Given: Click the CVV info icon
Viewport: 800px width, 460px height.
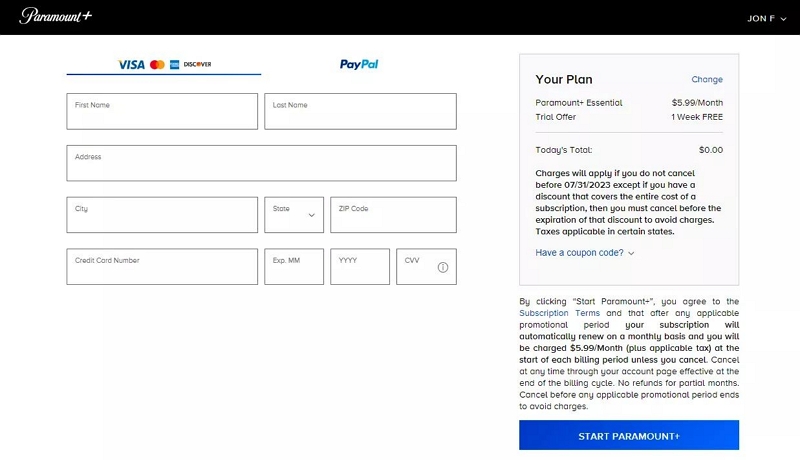Looking at the screenshot, I should tap(442, 267).
